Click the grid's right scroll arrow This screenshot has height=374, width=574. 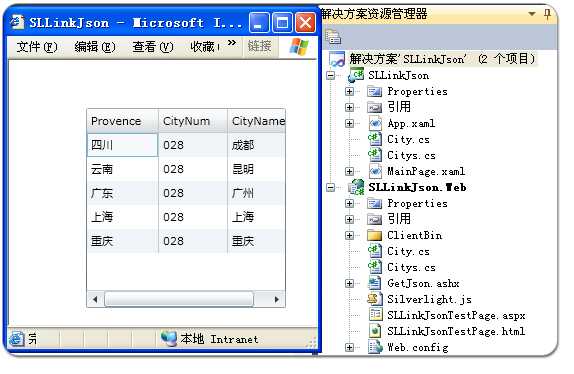point(277,299)
